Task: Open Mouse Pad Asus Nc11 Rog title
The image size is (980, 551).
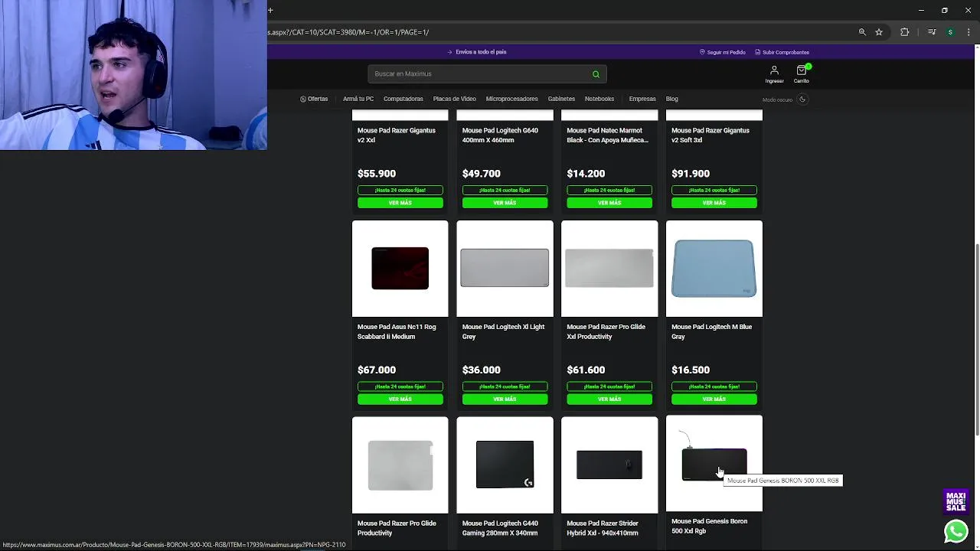Action: (397, 331)
